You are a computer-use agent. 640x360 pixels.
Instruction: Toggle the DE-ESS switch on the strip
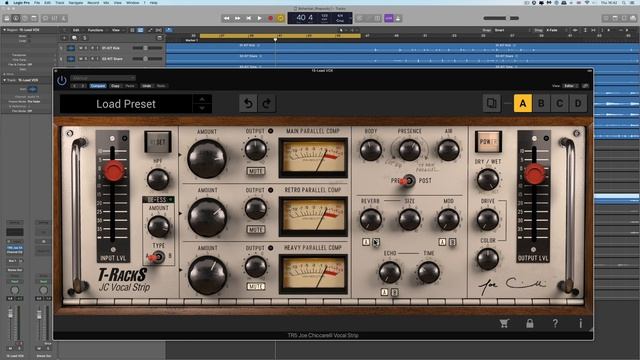tap(158, 200)
